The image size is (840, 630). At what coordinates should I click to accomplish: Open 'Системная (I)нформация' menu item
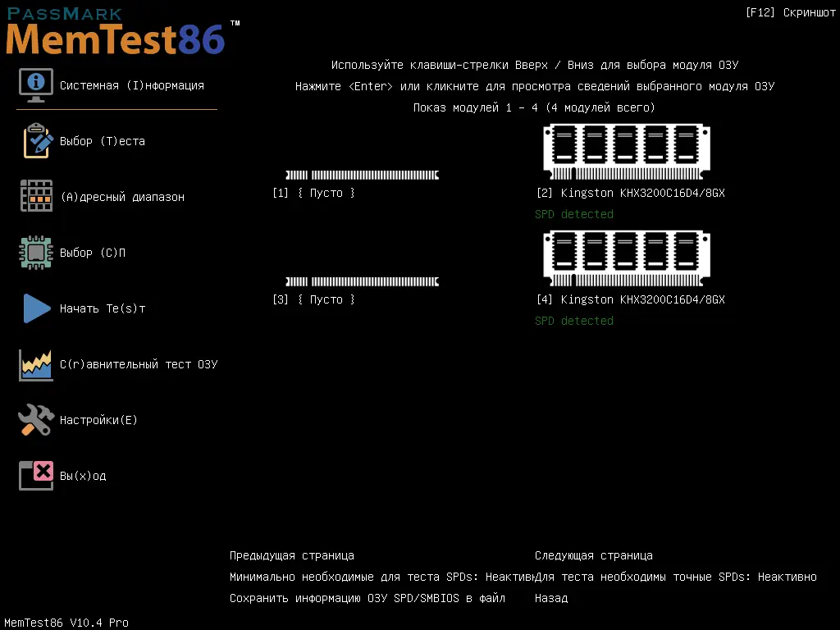(x=132, y=85)
